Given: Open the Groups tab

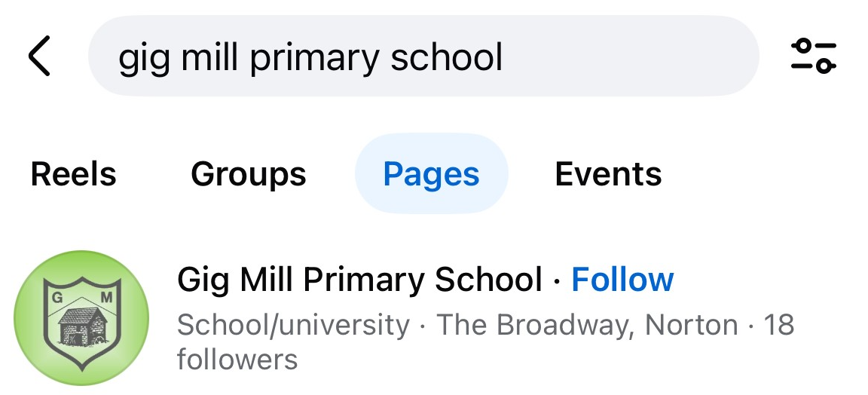Looking at the screenshot, I should (248, 174).
